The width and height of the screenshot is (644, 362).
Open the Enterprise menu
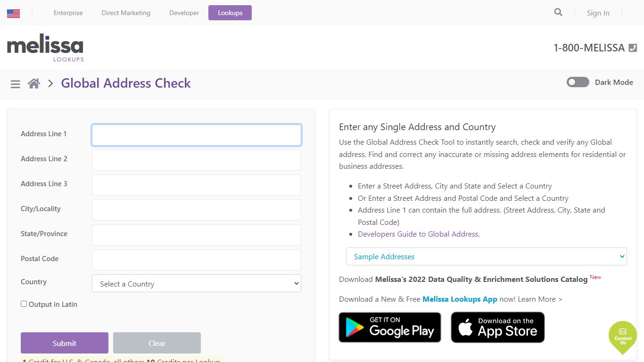[x=68, y=13]
